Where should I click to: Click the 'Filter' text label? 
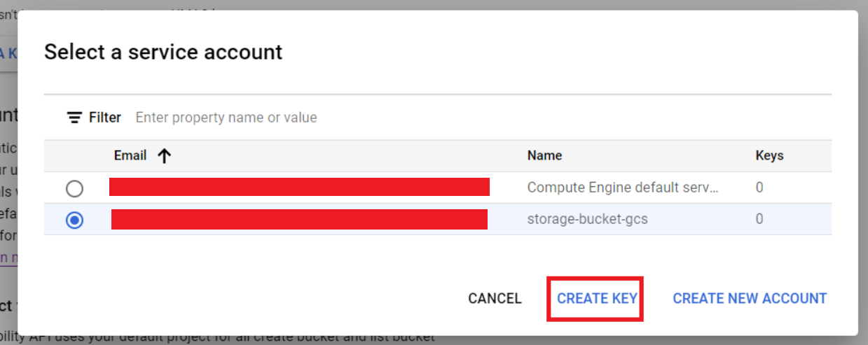tap(105, 118)
